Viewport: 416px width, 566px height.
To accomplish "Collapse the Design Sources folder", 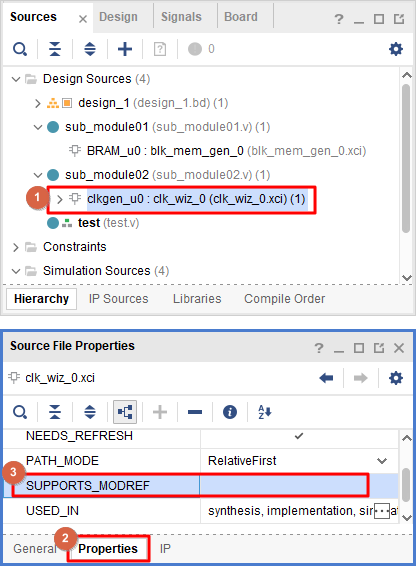I will [16, 79].
